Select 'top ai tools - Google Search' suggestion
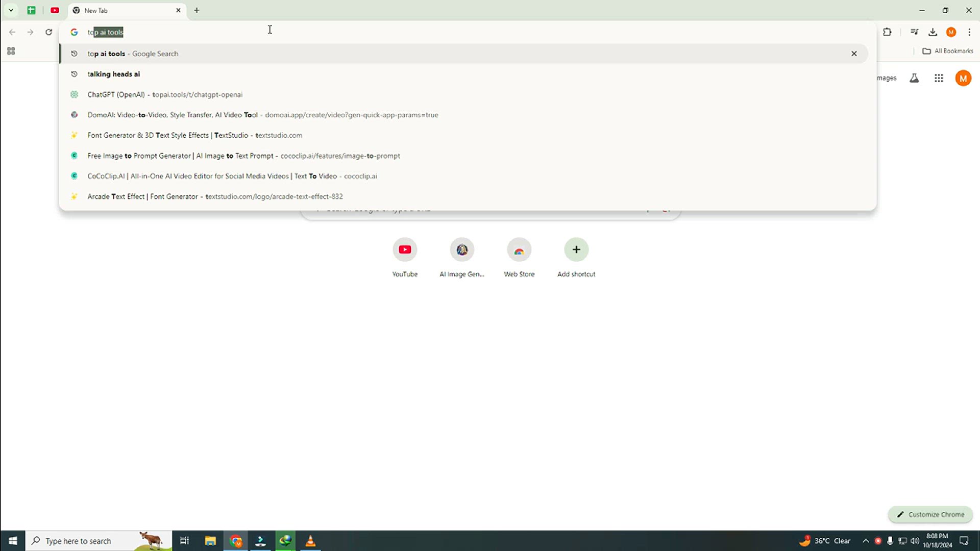Image resolution: width=980 pixels, height=551 pixels. 463,54
